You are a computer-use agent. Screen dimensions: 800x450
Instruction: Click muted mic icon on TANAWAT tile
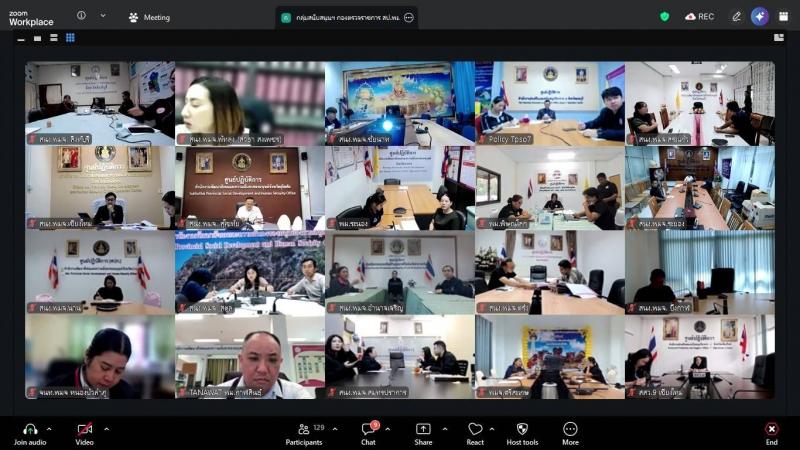pyautogui.click(x=183, y=392)
